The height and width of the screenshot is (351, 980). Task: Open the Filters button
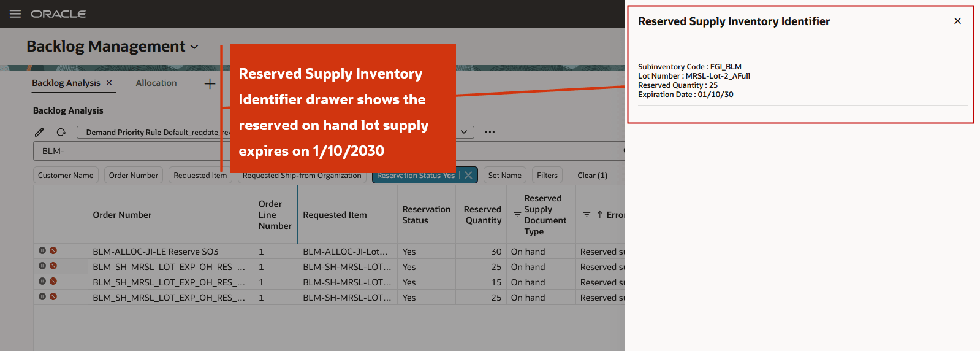point(547,175)
